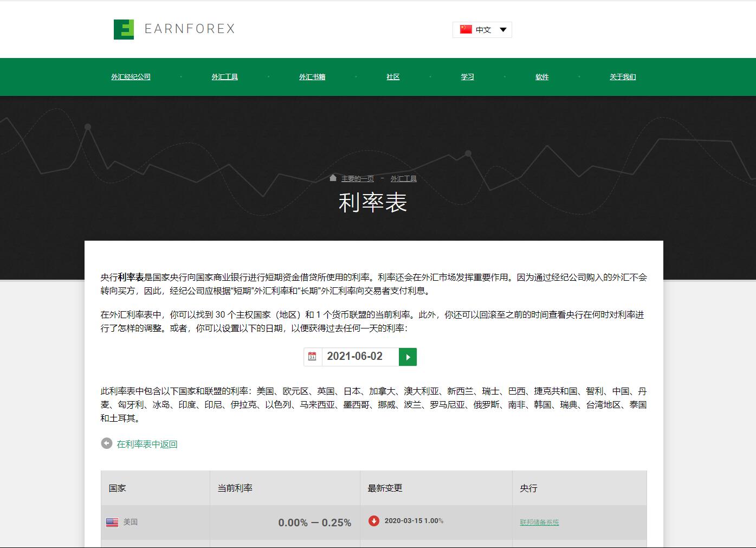Click the United States flag icon
The width and height of the screenshot is (756, 548).
(112, 523)
